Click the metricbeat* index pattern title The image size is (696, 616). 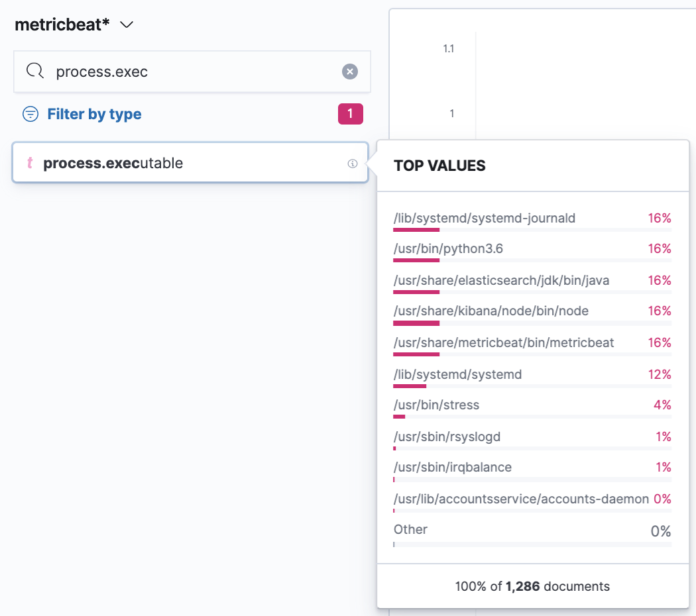point(62,25)
